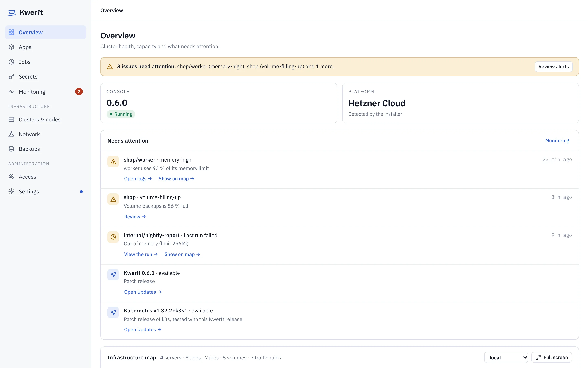The image size is (588, 368).
Task: Go to Network page
Action: click(x=46, y=134)
